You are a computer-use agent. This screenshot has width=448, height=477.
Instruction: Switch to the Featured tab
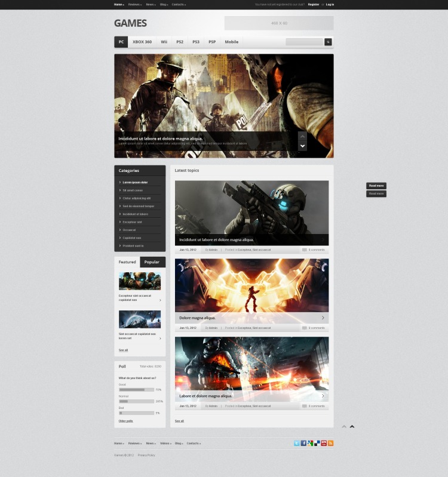point(127,262)
